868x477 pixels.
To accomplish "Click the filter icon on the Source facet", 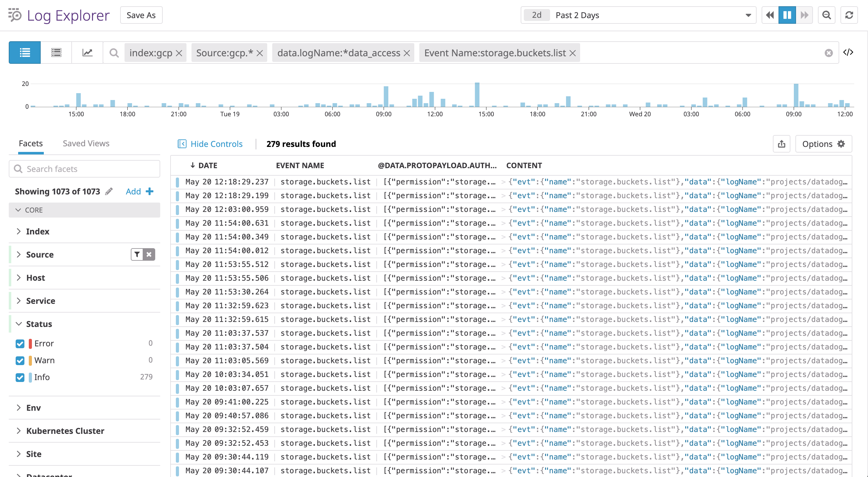I will pos(137,254).
